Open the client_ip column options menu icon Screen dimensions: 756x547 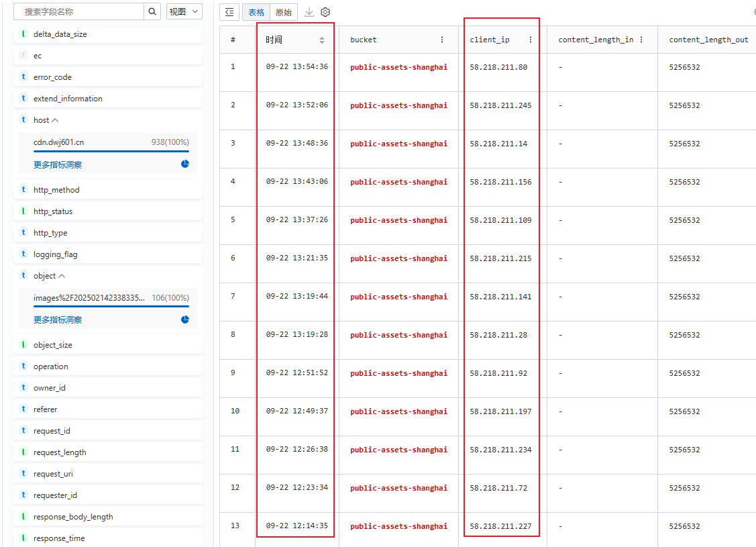coord(531,40)
